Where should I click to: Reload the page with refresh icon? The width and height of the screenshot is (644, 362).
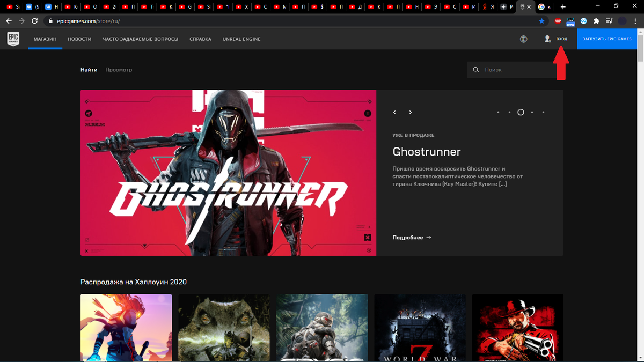click(x=35, y=21)
